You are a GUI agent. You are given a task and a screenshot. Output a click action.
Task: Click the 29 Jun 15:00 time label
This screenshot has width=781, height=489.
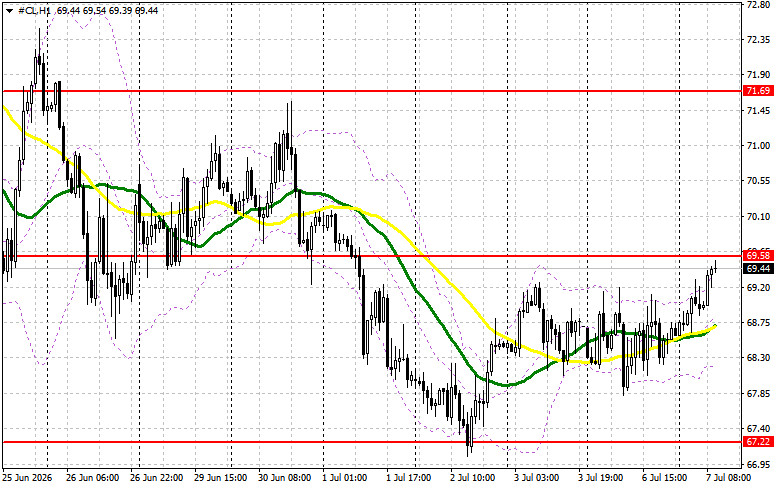tap(221, 478)
